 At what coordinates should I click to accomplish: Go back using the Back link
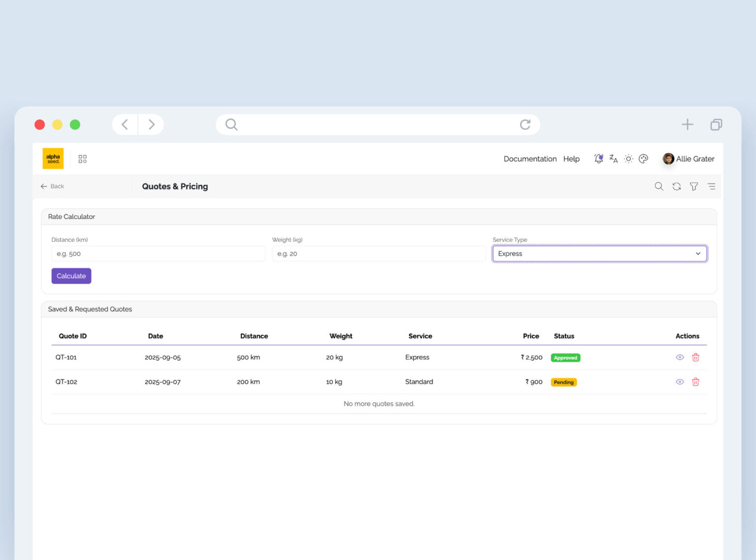click(53, 186)
